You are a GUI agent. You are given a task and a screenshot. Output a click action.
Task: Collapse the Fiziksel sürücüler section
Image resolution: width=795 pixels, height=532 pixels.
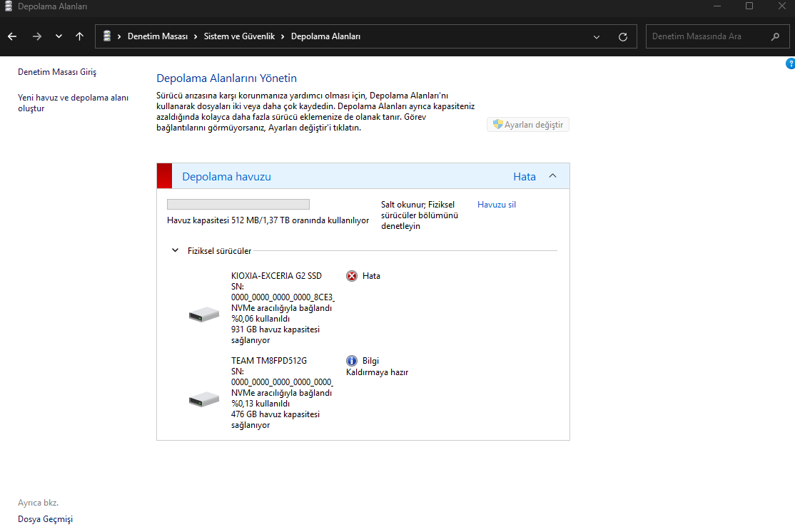tap(175, 250)
